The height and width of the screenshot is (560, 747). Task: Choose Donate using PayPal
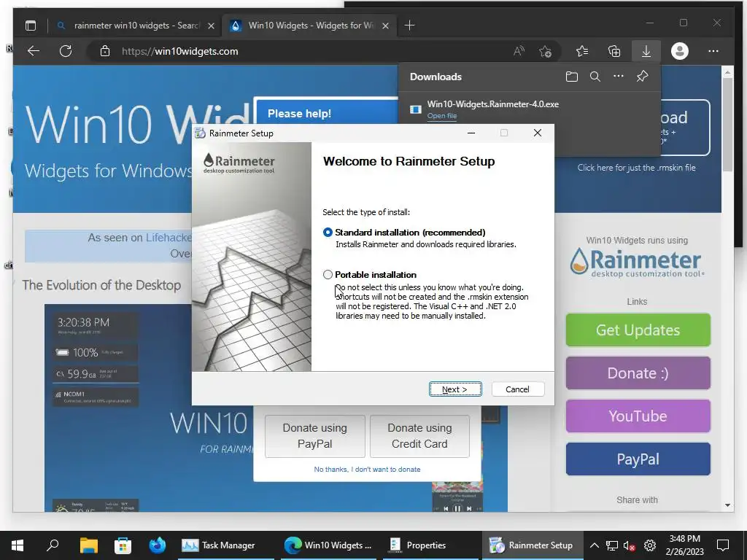315,436
